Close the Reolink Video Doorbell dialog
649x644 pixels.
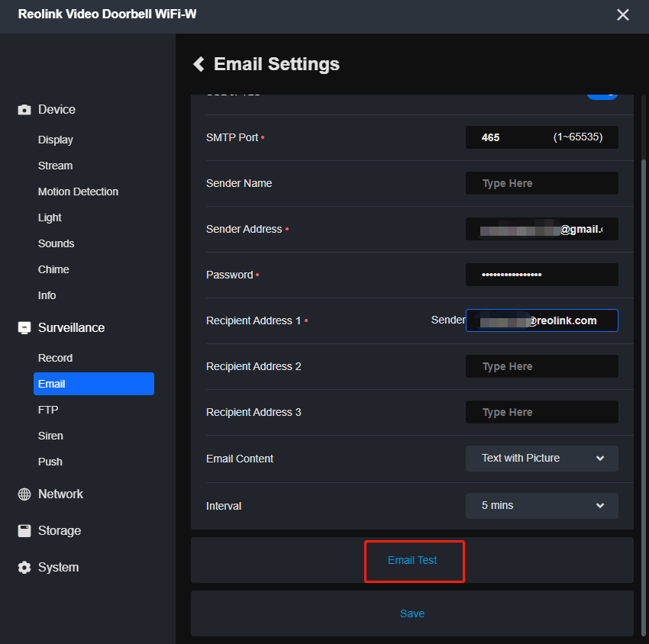coord(622,15)
